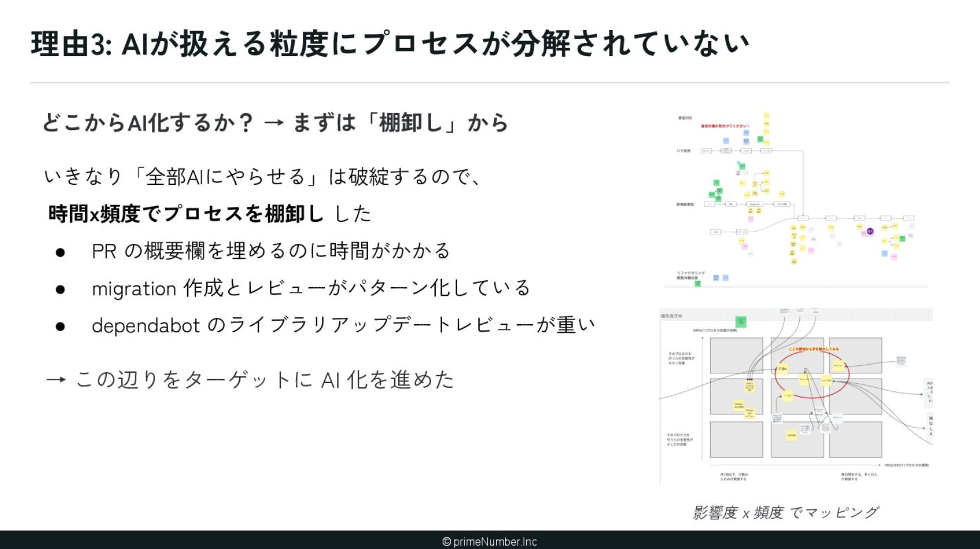Select the migration 作成とレビュー bullet line
Screen dimensions: 980x549
[x=310, y=288]
